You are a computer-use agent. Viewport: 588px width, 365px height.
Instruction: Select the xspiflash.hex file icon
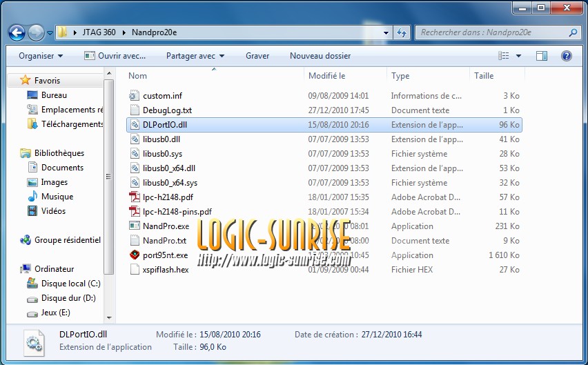[x=135, y=270]
